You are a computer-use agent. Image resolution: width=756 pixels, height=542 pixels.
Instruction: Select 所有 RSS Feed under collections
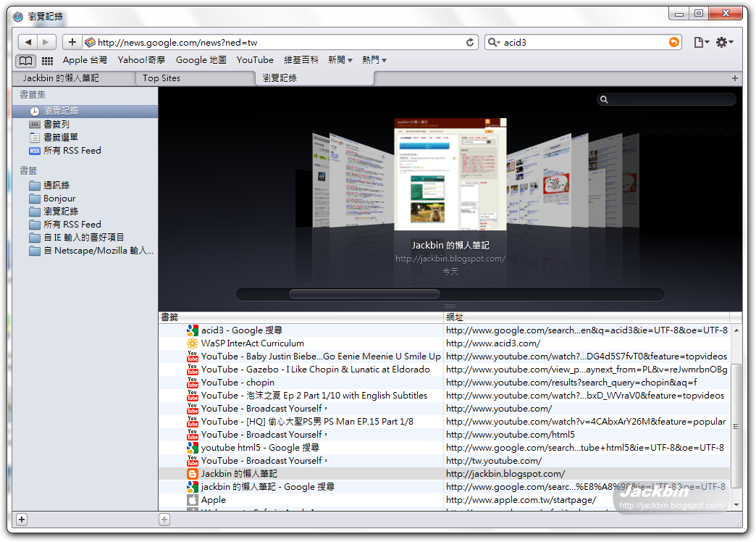(85, 151)
